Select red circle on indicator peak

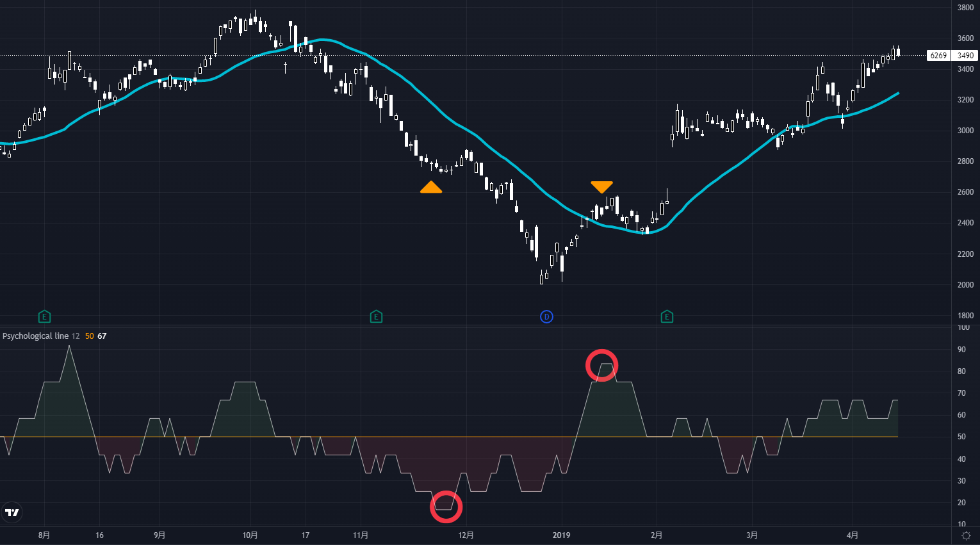(x=601, y=366)
